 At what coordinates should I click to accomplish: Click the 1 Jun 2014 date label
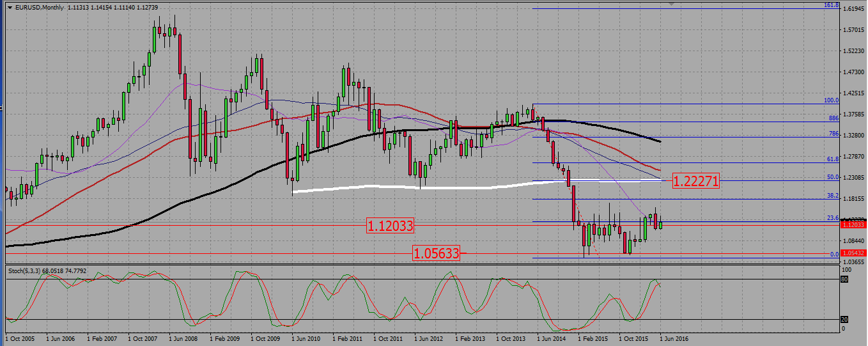[x=553, y=339]
